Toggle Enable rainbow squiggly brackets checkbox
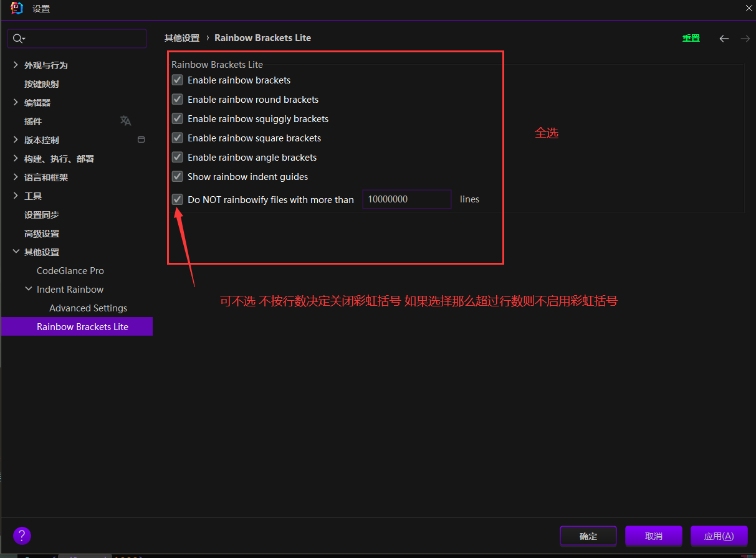 177,118
